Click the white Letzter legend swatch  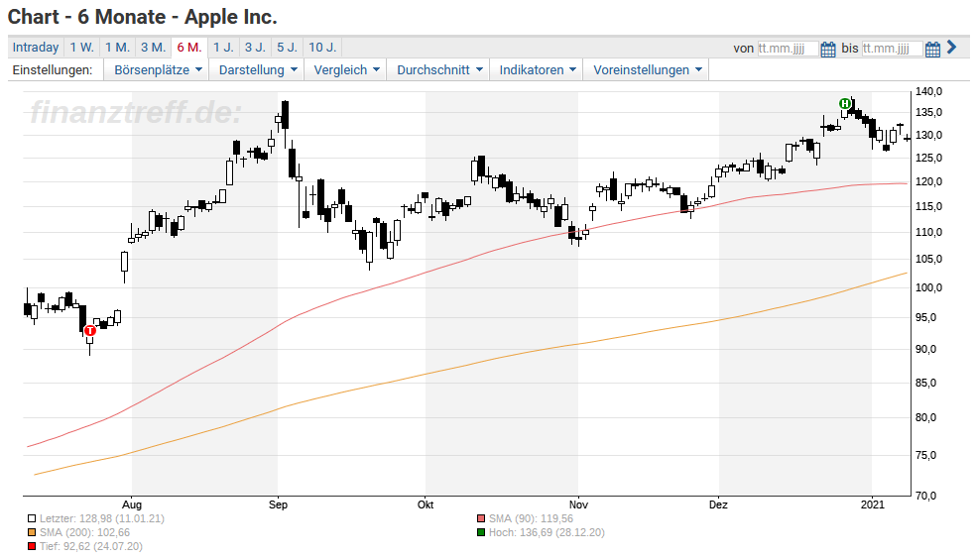(x=32, y=518)
